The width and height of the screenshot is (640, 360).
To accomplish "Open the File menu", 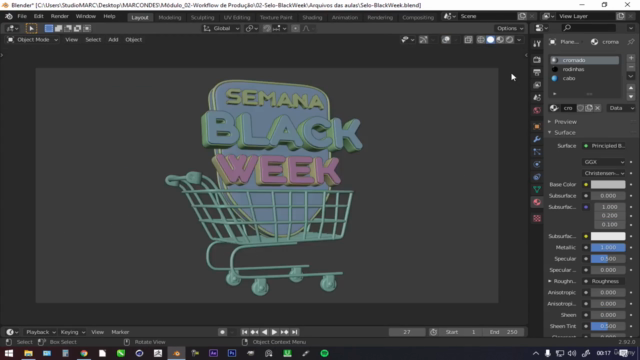I will [x=22, y=16].
